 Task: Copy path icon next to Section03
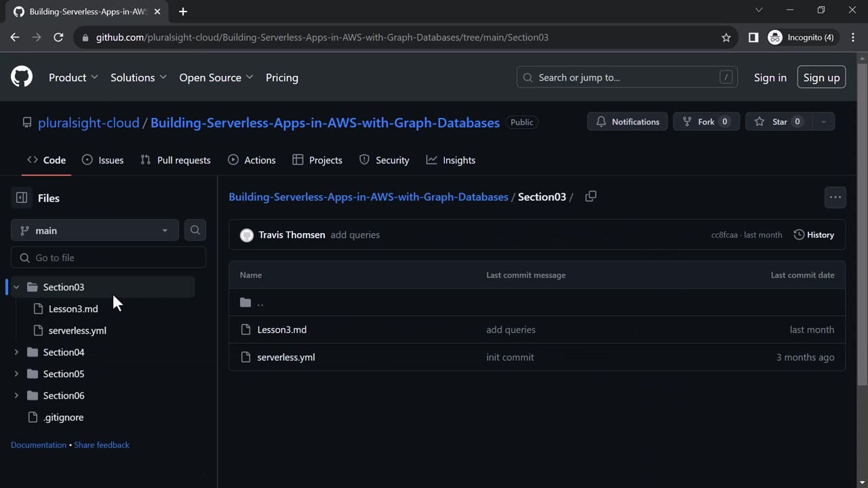tap(591, 197)
